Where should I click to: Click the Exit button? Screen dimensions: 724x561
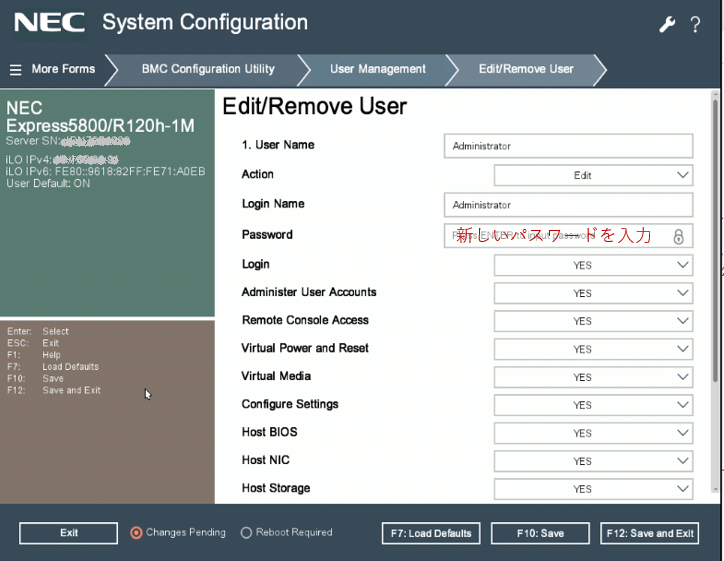pyautogui.click(x=68, y=533)
